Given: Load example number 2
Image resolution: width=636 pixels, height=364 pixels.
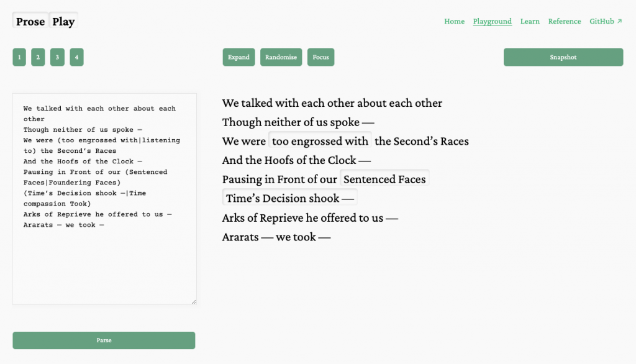Looking at the screenshot, I should click(38, 57).
